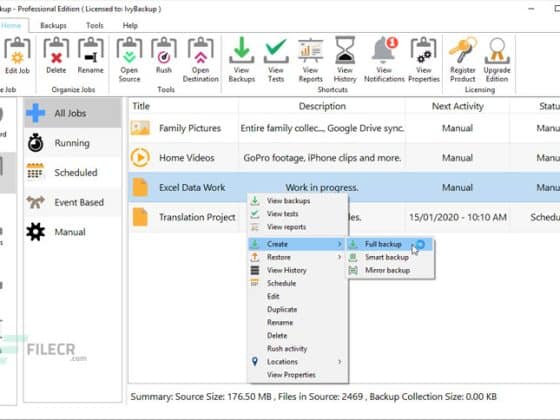The height and width of the screenshot is (420, 560).
Task: Switch to the Tools ribbon tab
Action: click(x=95, y=25)
